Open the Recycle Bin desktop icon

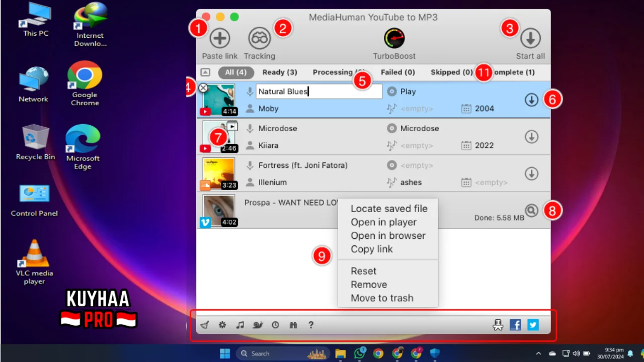point(35,143)
